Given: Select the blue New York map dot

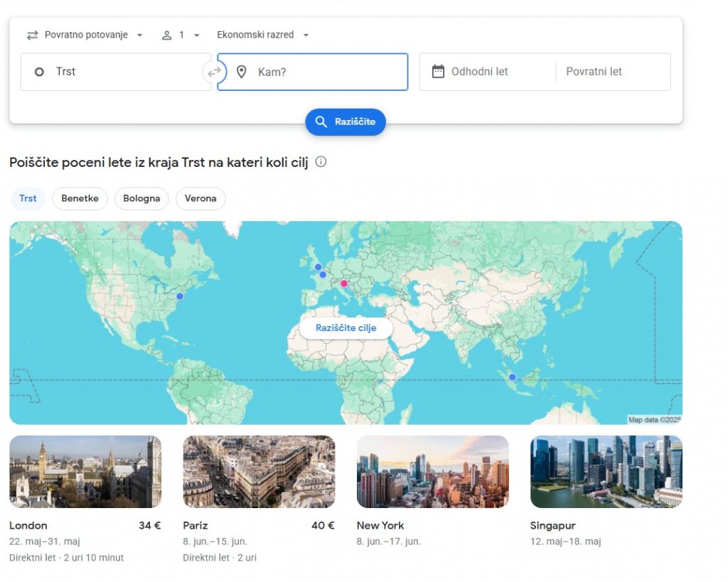Looking at the screenshot, I should tap(180, 296).
